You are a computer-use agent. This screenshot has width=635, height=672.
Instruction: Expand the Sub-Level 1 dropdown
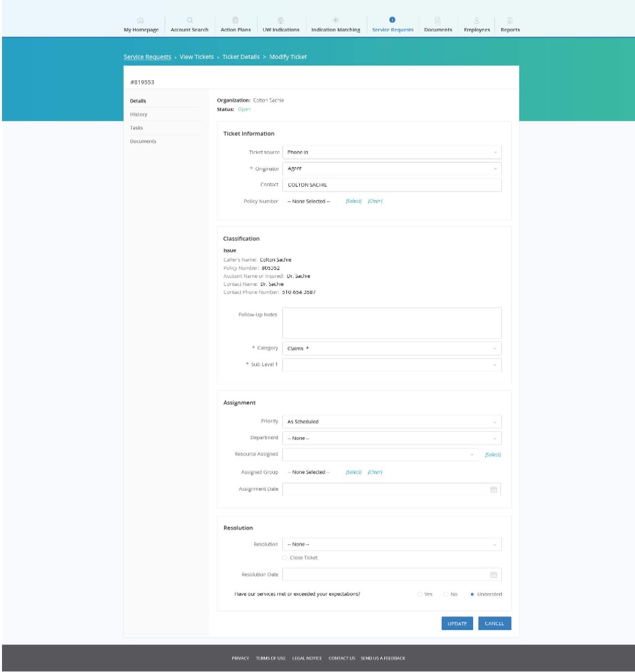click(391, 365)
